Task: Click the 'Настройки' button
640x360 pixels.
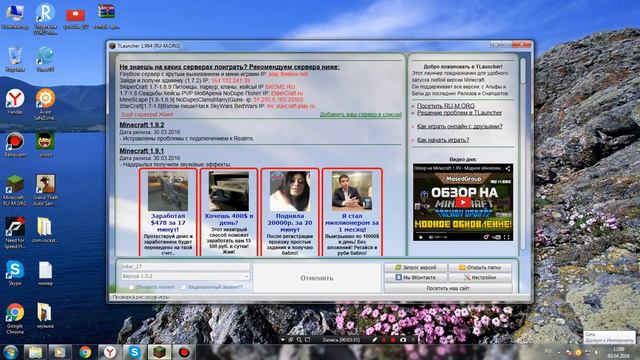Action: pos(480,278)
